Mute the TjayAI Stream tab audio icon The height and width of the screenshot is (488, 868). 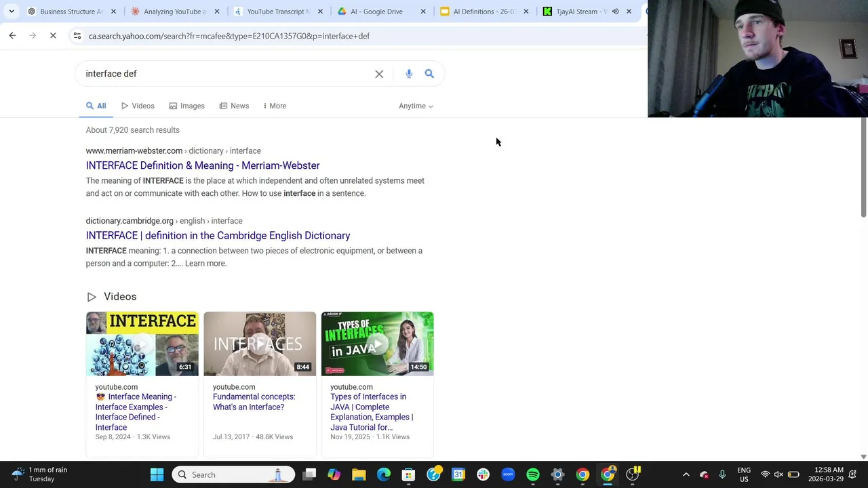615,12
